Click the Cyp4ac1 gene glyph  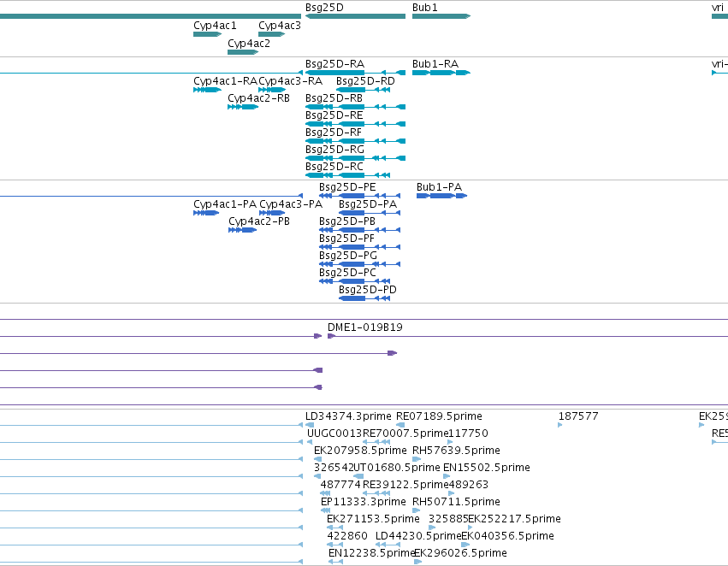point(208,34)
